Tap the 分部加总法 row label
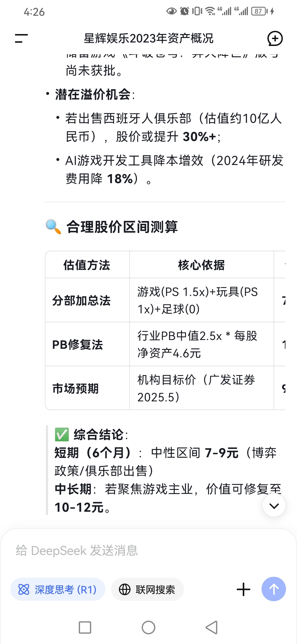Viewport: 297px width, 644px height. (x=81, y=300)
